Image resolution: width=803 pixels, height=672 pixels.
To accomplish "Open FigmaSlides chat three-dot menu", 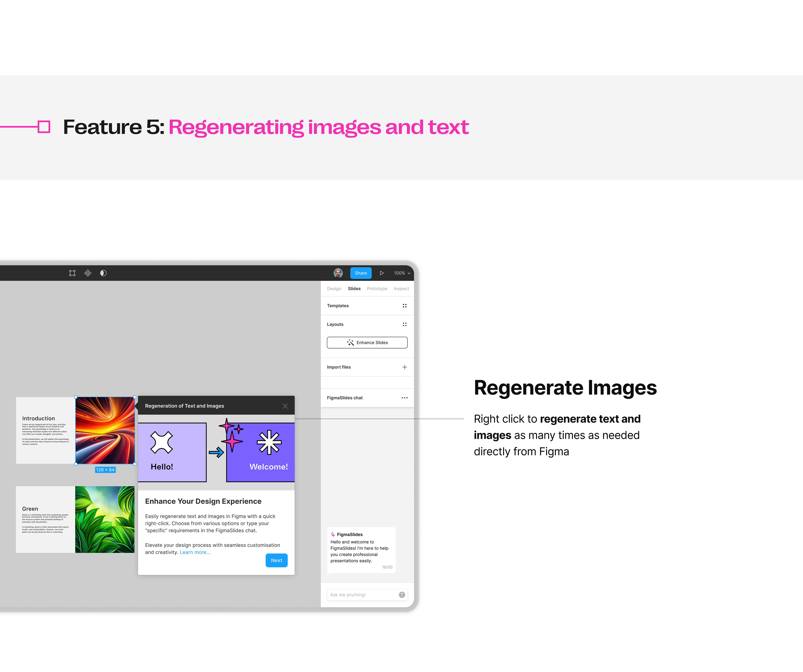I will (405, 398).
